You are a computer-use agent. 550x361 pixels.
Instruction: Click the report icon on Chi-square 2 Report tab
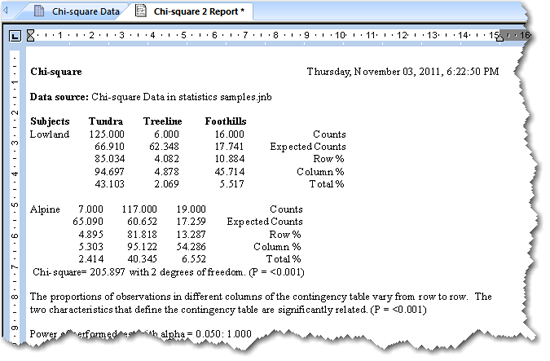pyautogui.click(x=141, y=11)
